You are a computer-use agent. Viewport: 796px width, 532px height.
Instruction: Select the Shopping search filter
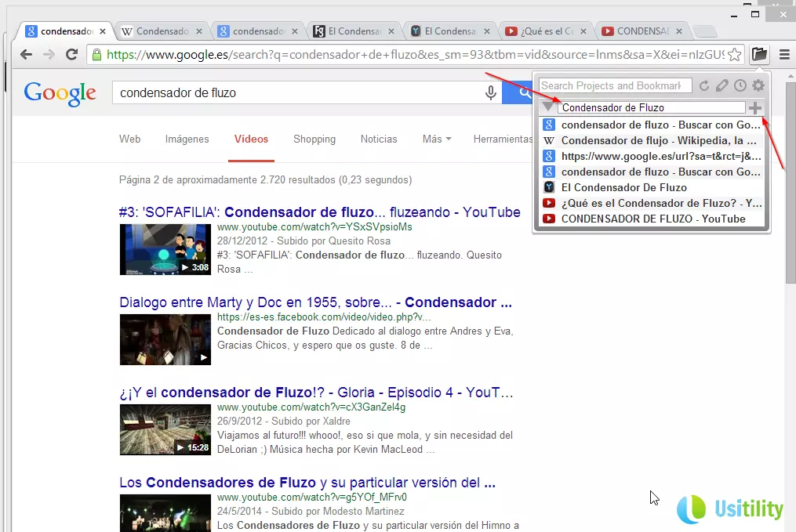314,139
